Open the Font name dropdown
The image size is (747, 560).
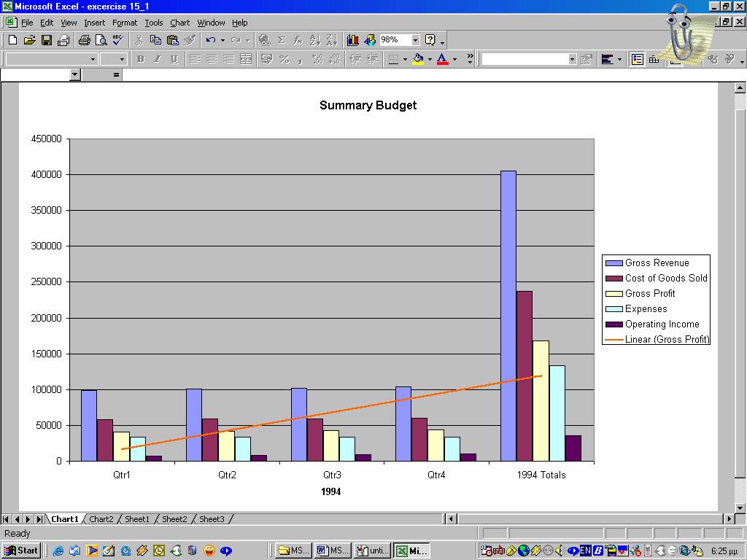tap(93, 59)
